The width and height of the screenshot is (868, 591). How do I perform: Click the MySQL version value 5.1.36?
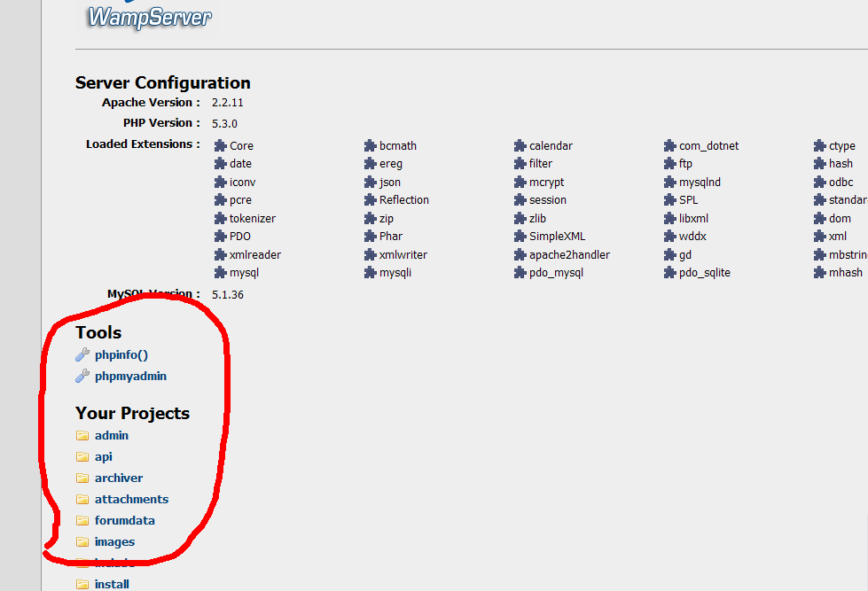point(228,294)
